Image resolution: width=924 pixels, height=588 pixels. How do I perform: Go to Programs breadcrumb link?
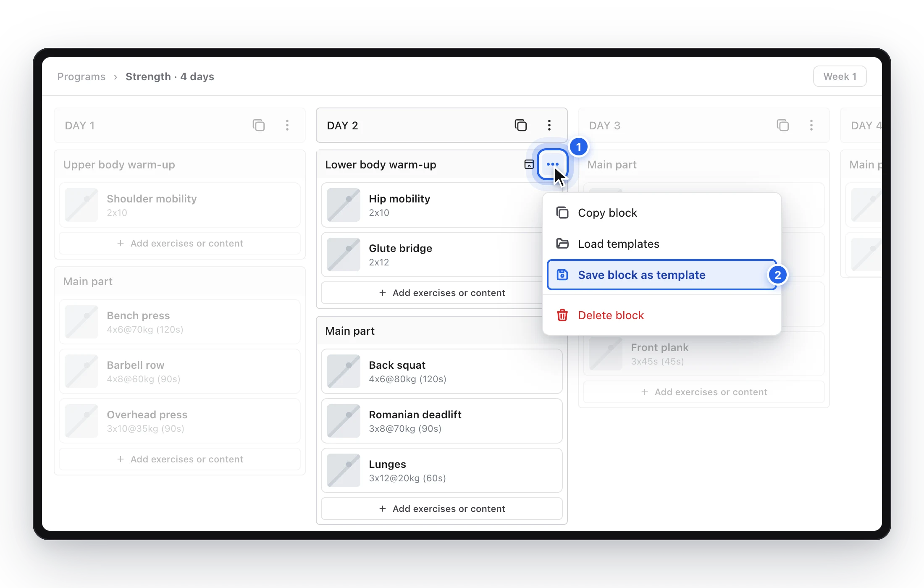pyautogui.click(x=81, y=76)
